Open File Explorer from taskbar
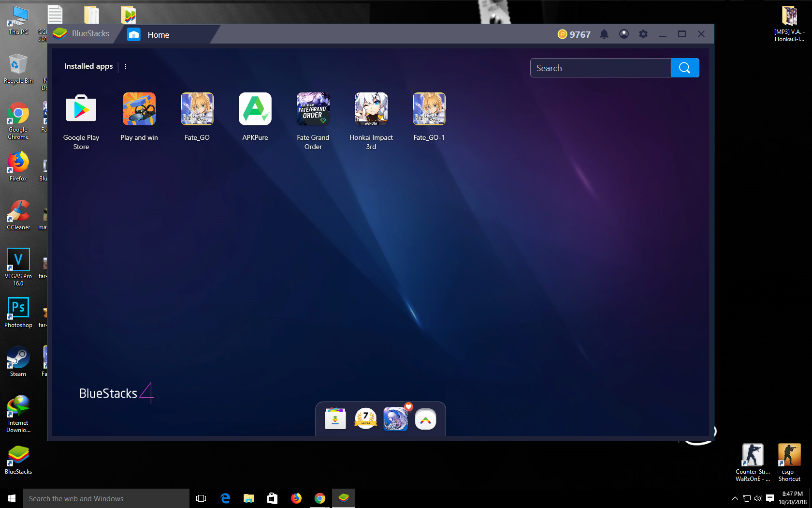The width and height of the screenshot is (812, 508). (x=249, y=498)
